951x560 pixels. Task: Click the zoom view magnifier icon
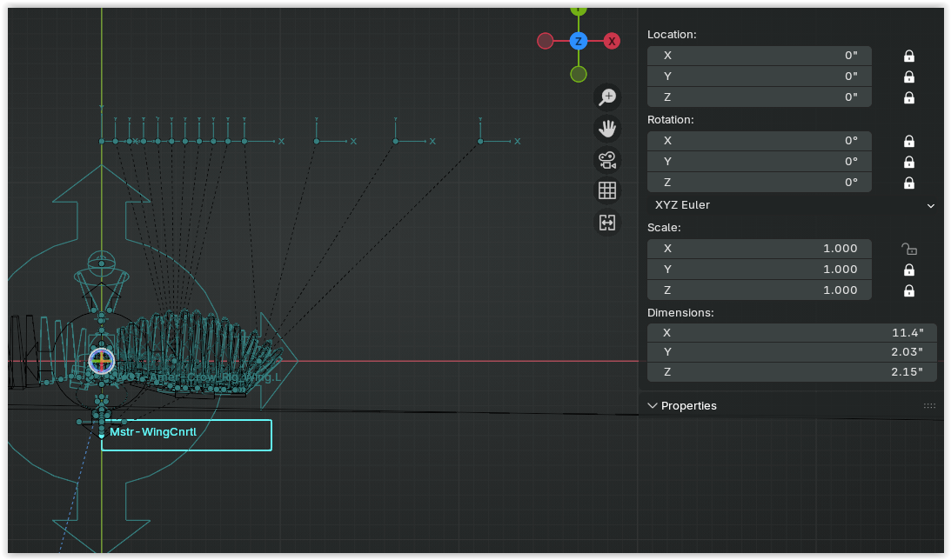point(607,97)
